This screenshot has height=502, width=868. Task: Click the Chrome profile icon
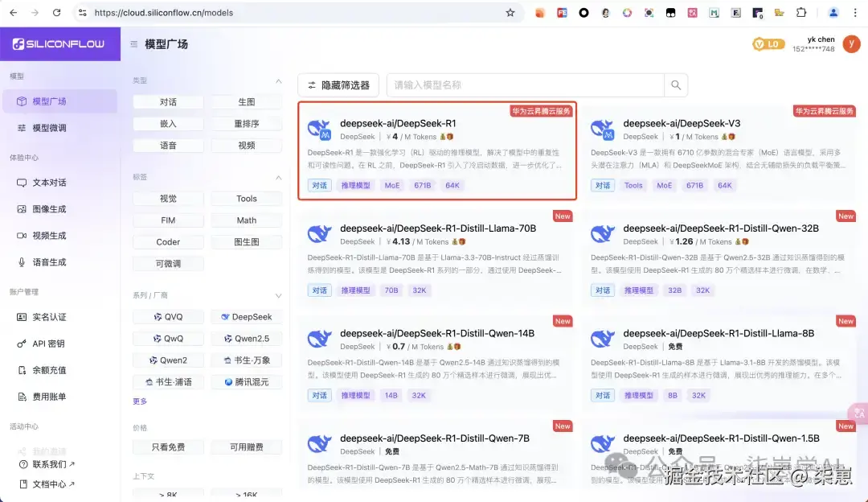point(833,12)
